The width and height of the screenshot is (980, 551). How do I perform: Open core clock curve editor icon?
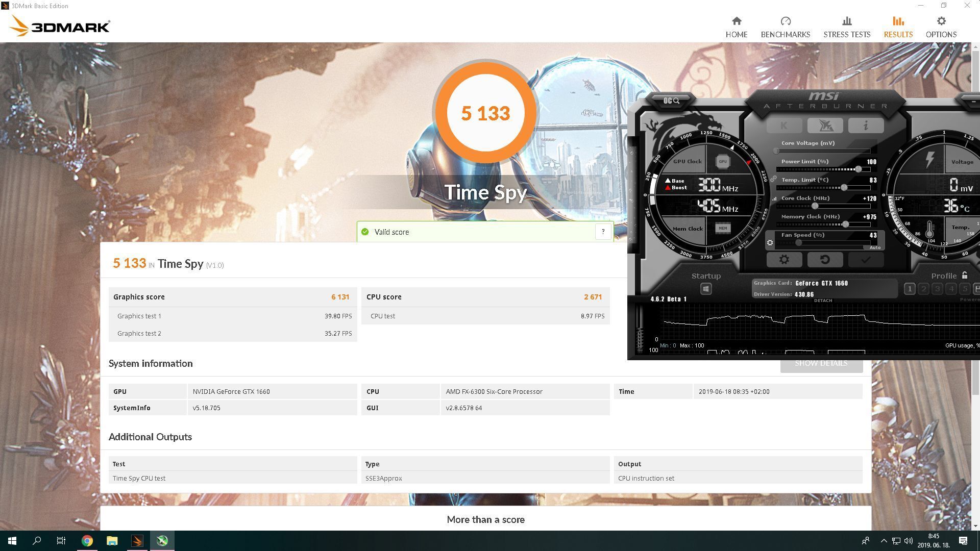774,198
